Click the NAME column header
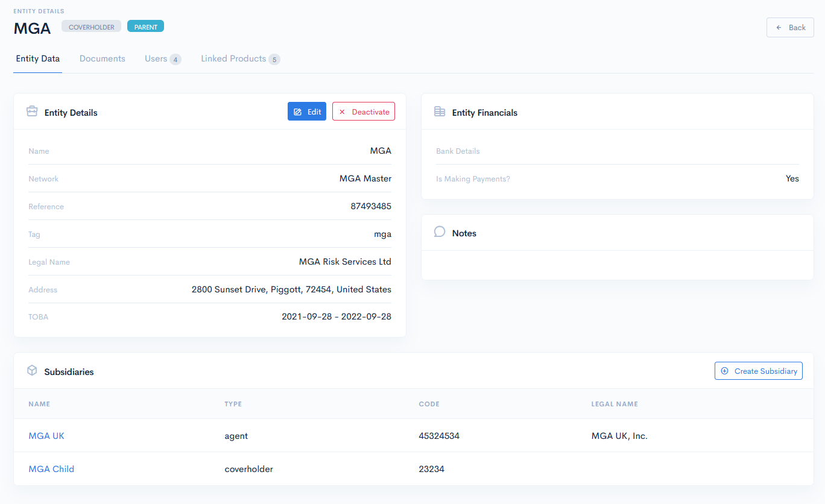Image resolution: width=825 pixels, height=504 pixels. tap(39, 404)
